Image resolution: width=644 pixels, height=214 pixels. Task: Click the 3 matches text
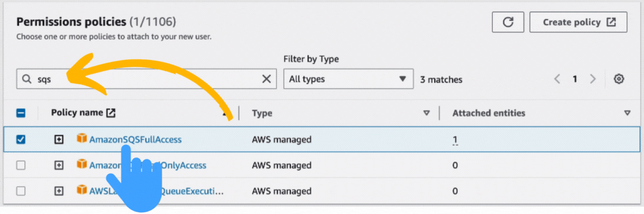point(441,79)
